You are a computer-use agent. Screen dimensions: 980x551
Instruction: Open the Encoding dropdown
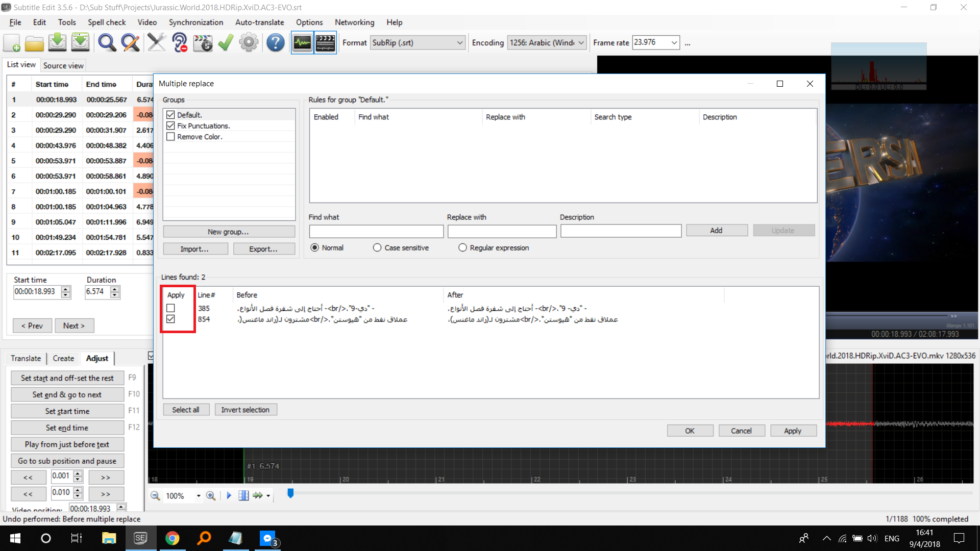pos(581,42)
